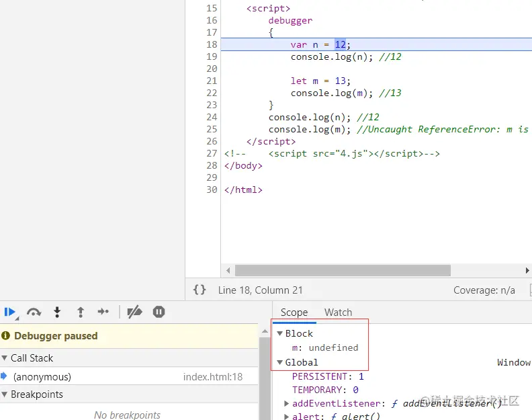The image size is (532, 420).
Task: Click the 'PERSISTENT: 1' global property
Action: pos(328,376)
